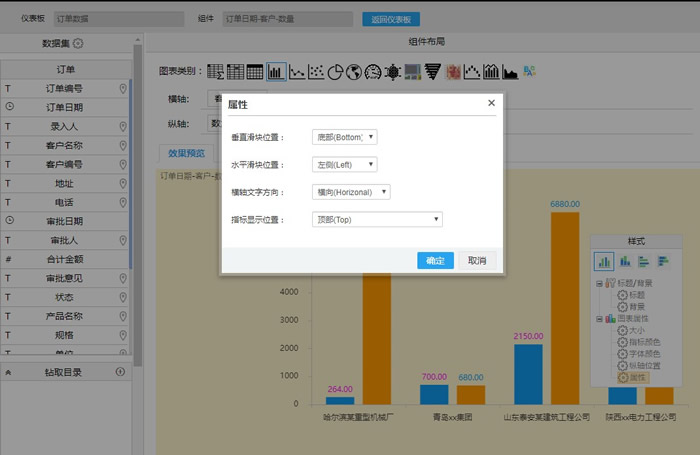Click the 取消 button
The width and height of the screenshot is (700, 455).
(x=477, y=260)
